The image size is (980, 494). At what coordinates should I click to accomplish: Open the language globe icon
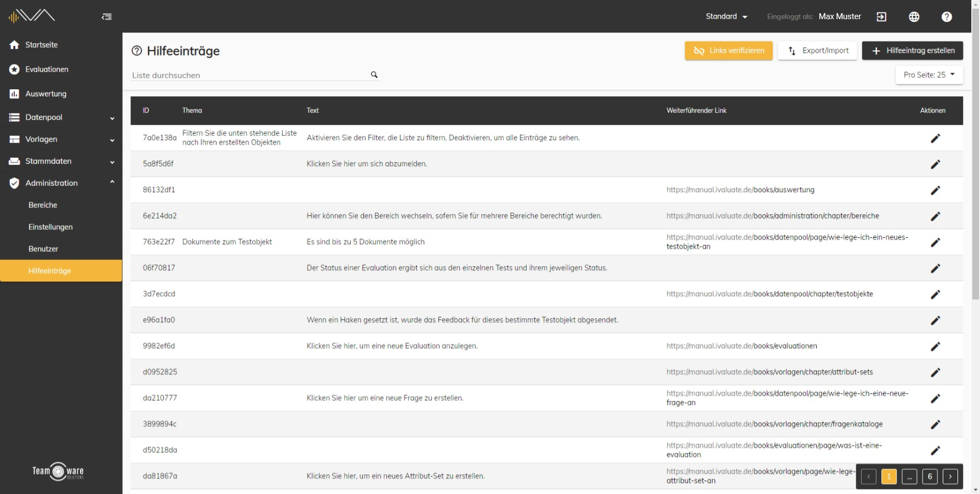point(914,17)
